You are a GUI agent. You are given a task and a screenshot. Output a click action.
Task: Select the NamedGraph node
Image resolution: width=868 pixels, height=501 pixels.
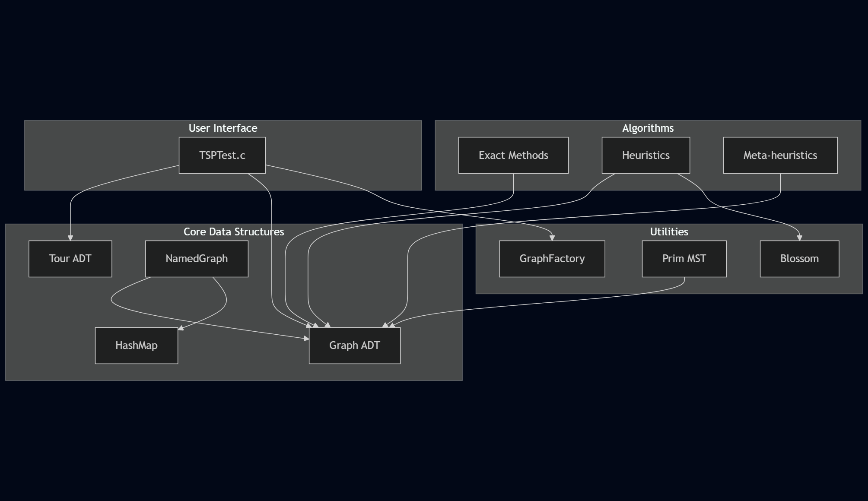tap(197, 259)
